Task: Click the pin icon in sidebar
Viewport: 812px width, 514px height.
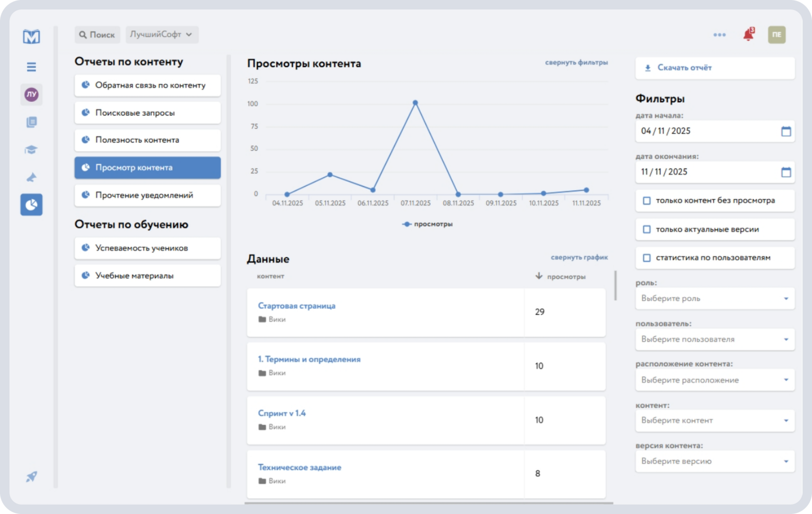Action: (x=31, y=177)
